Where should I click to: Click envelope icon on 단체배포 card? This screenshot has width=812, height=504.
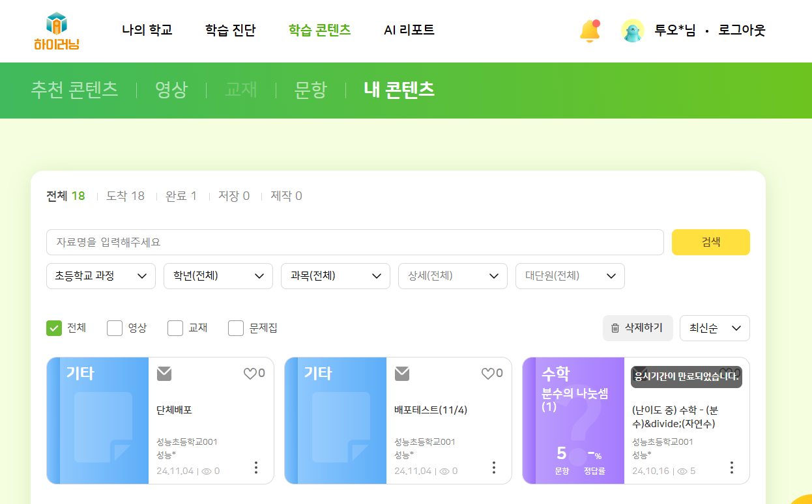coord(164,373)
